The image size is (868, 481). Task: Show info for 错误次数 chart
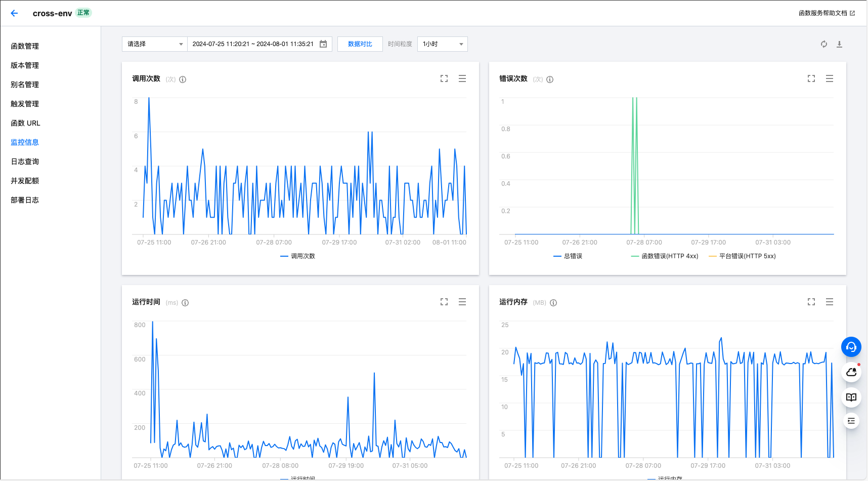click(550, 79)
